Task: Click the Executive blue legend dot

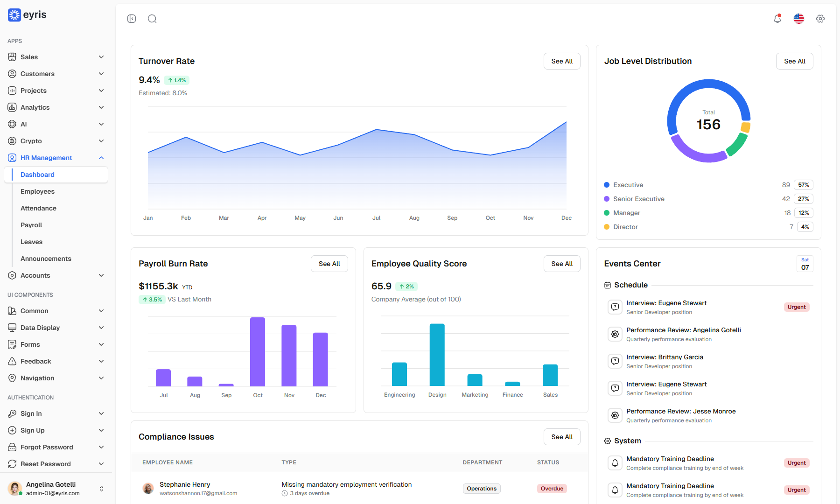Action: pos(607,185)
